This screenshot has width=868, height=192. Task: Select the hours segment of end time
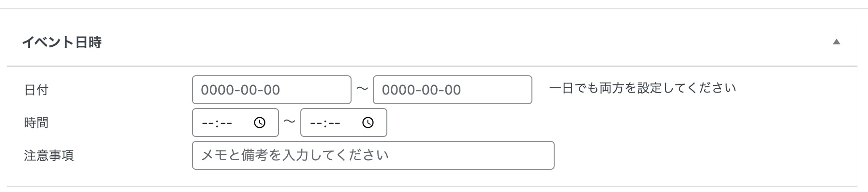pyautogui.click(x=316, y=123)
